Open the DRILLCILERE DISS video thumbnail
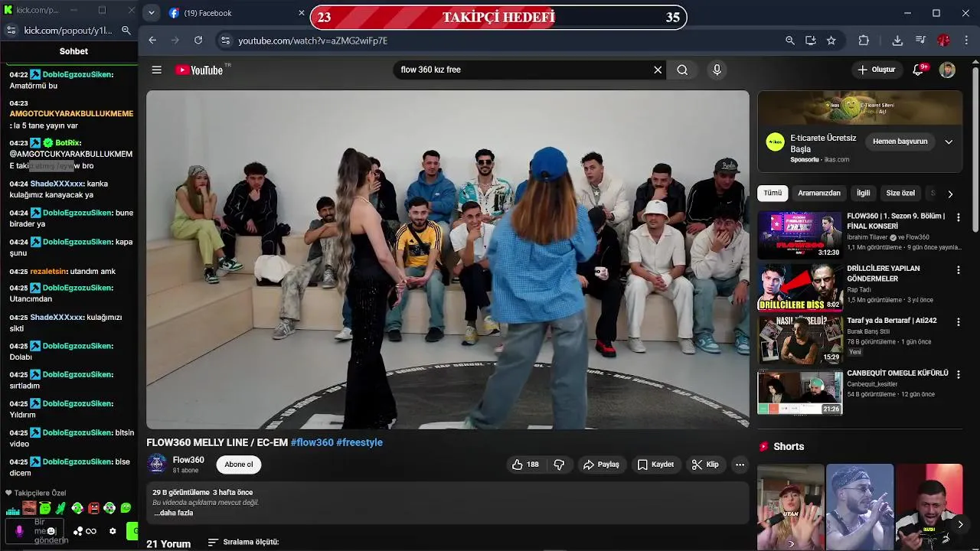 [800, 288]
